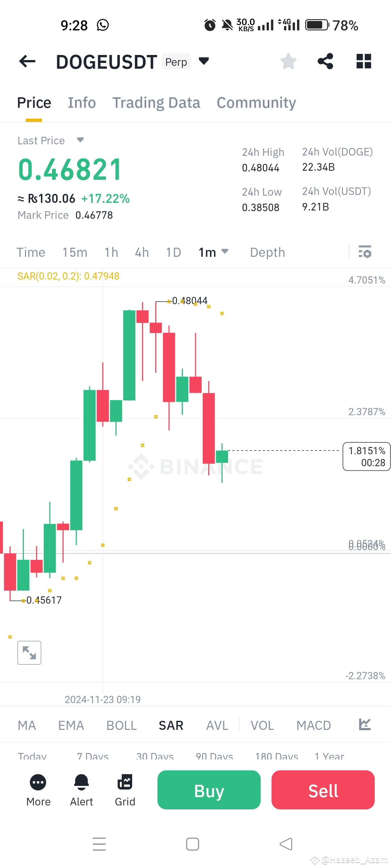This screenshot has width=391, height=868.
Task: Tap the share icon
Action: [x=325, y=61]
